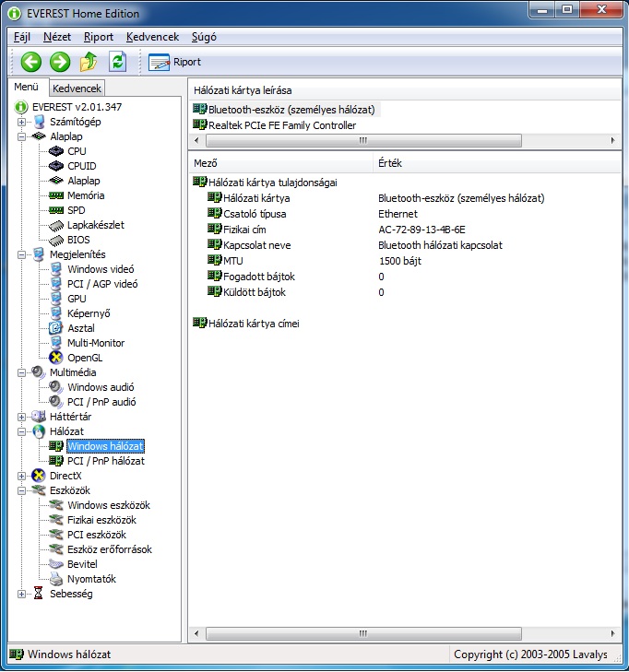Viewport: 629px width, 672px height.
Task: Click the GPU monitor icon
Action: click(x=56, y=299)
